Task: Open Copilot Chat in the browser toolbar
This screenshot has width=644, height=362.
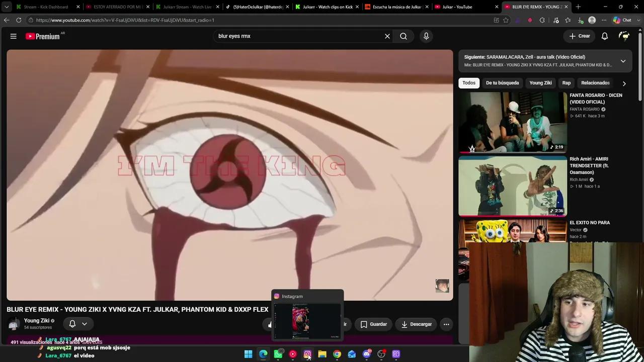Action: pos(622,20)
